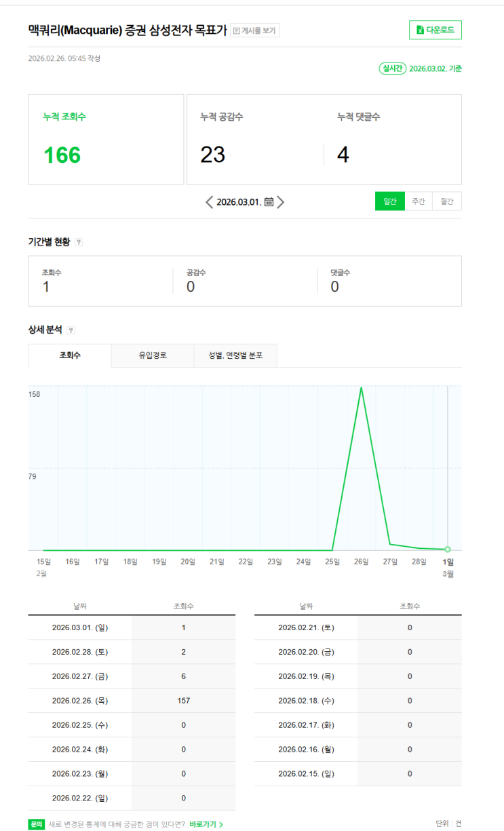Click the table row 2026.02.17. (화)

coord(358,725)
